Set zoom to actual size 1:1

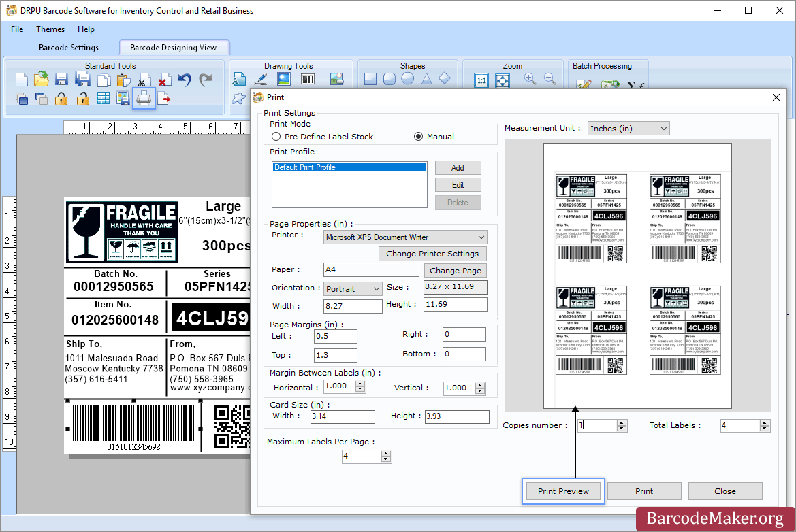481,80
